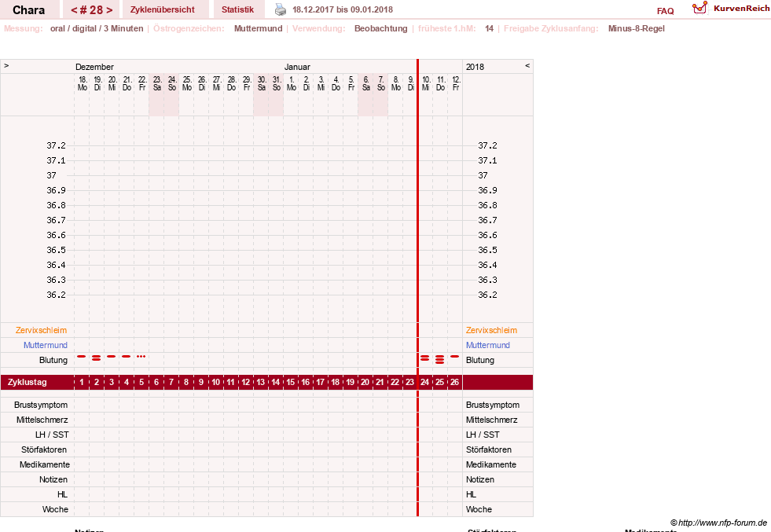Go to next cycle with > arrow
The height and width of the screenshot is (532, 771).
click(109, 10)
